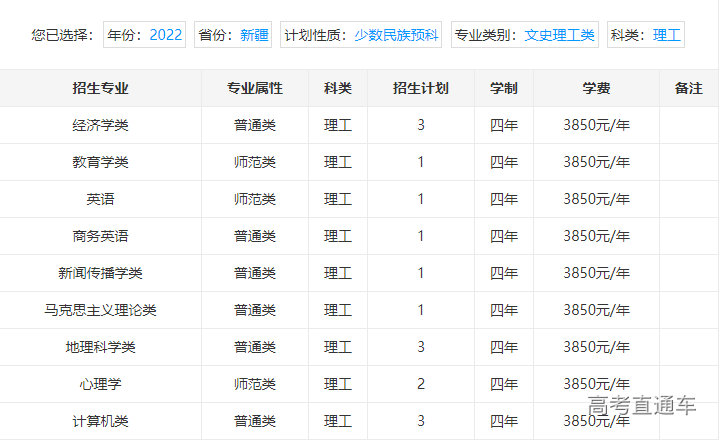Open the 年份 2022 filter dropdown
The height and width of the screenshot is (445, 725).
tap(145, 35)
